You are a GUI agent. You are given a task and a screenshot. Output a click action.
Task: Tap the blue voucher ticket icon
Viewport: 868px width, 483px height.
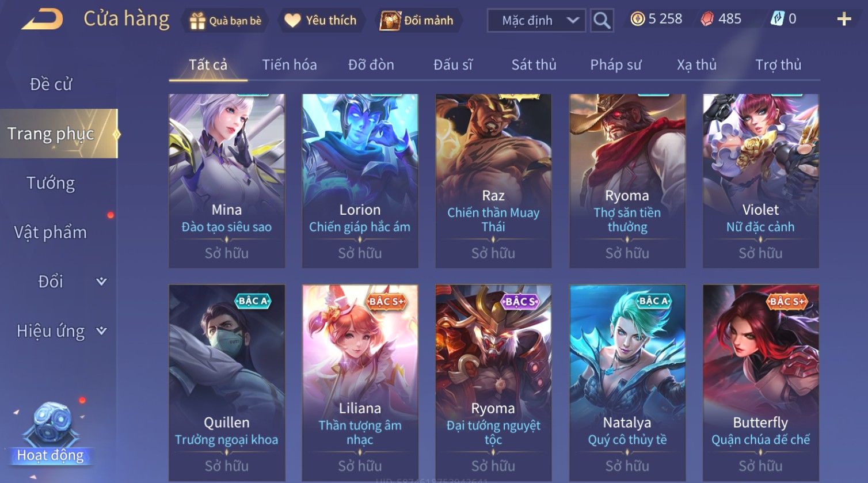pyautogui.click(x=777, y=19)
